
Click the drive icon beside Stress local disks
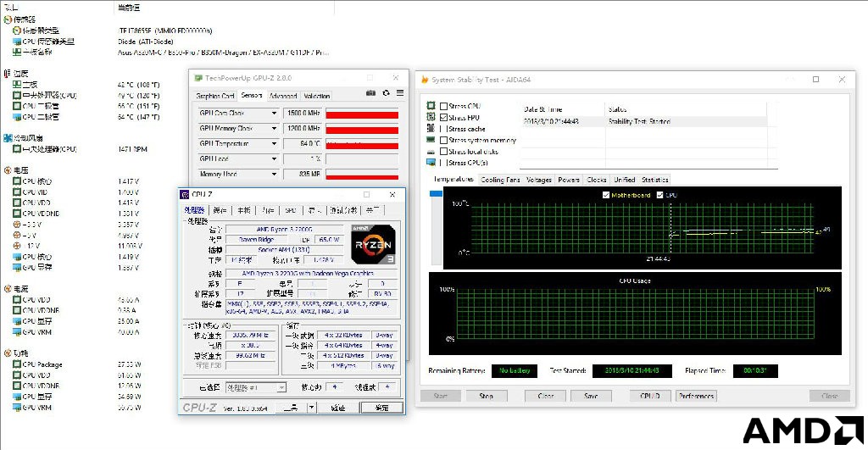coord(431,151)
